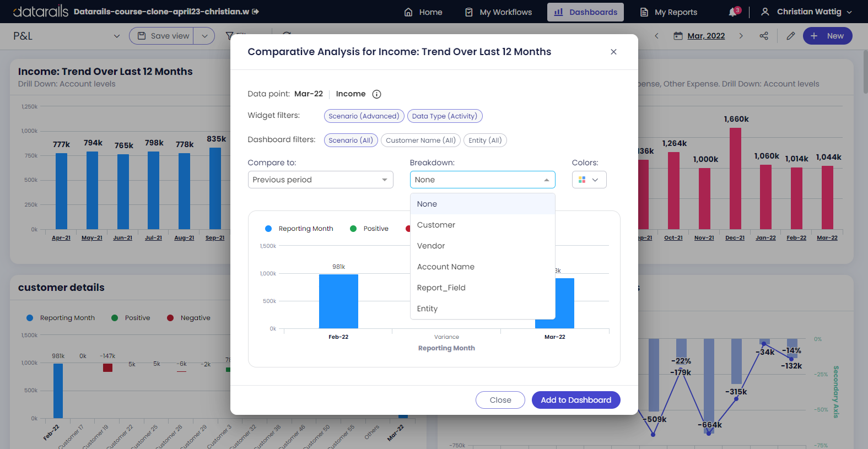Open the Save view dropdown arrow
The width and height of the screenshot is (868, 449).
click(204, 36)
